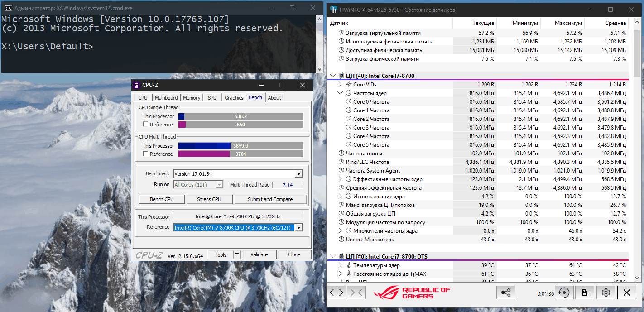Click the CPU chip icon beside DTS header
644x312 pixels.
(x=341, y=256)
